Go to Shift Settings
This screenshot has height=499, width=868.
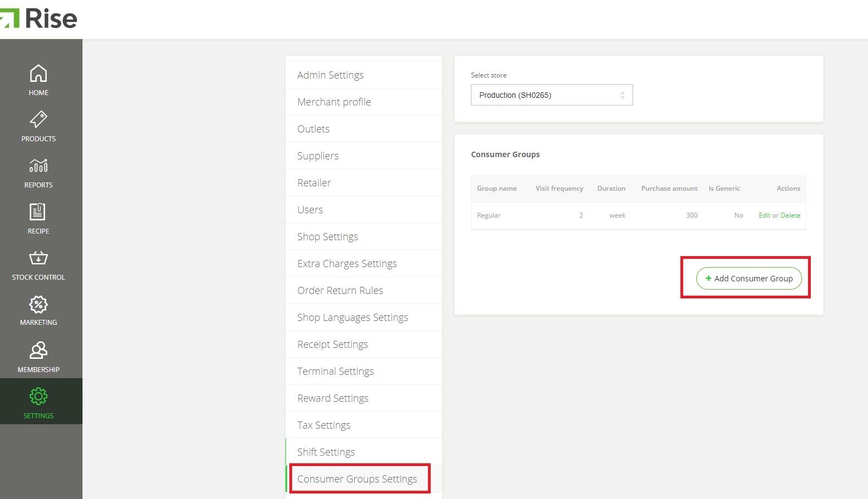tap(364, 452)
